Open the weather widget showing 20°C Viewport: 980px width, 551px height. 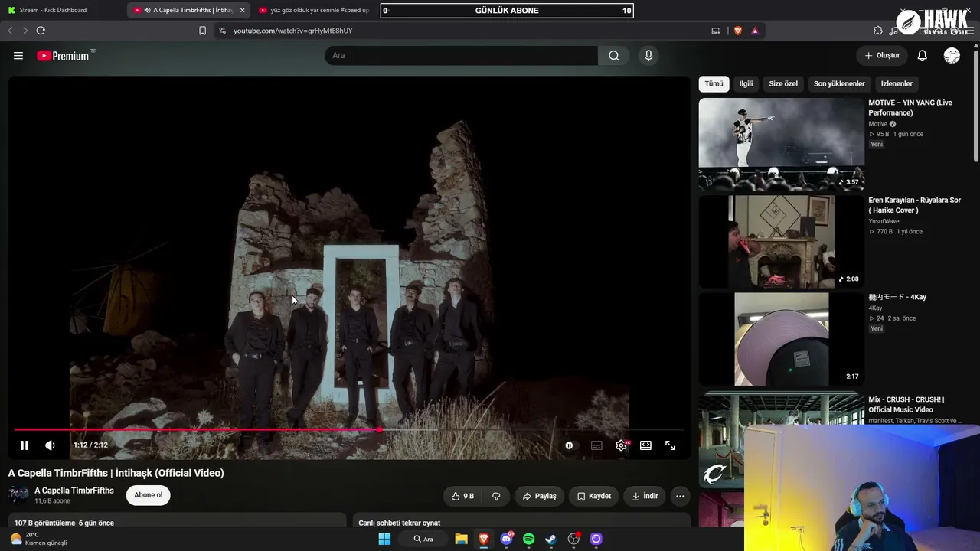(x=38, y=539)
